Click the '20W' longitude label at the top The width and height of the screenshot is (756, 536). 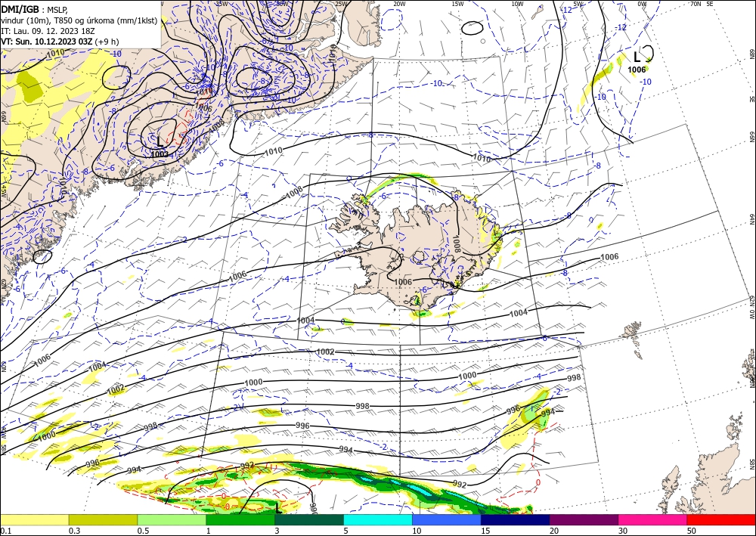pyautogui.click(x=398, y=4)
